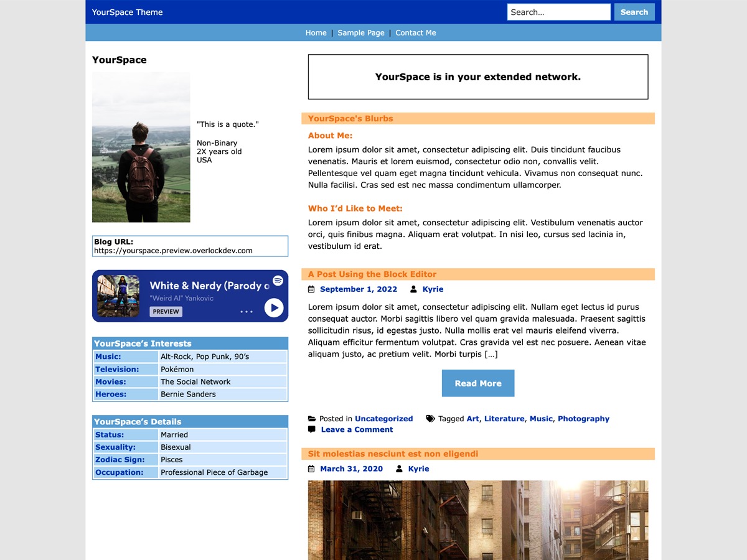Open the post title A Post Using the Block Editor
The image size is (747, 560).
click(372, 274)
